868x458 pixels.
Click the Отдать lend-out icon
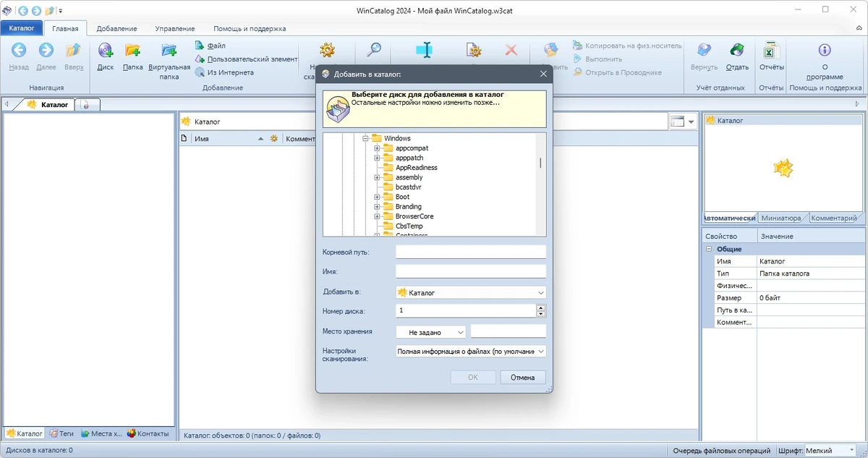tap(737, 50)
